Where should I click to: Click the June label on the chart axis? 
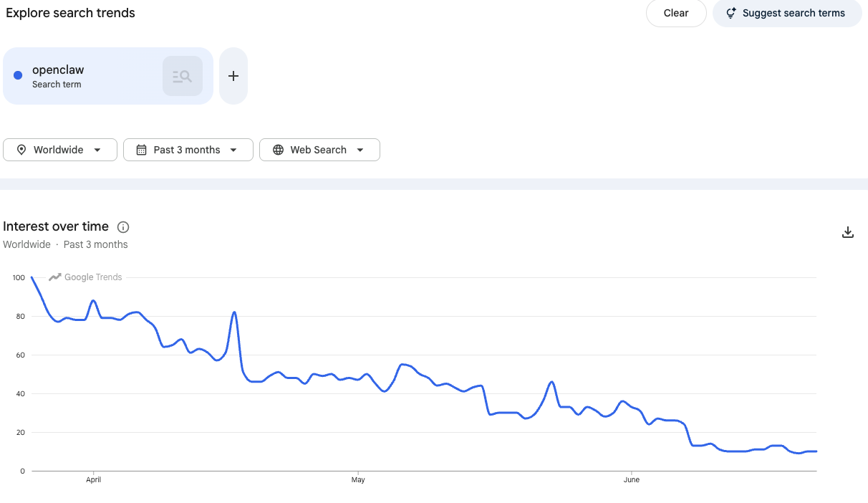pos(631,480)
